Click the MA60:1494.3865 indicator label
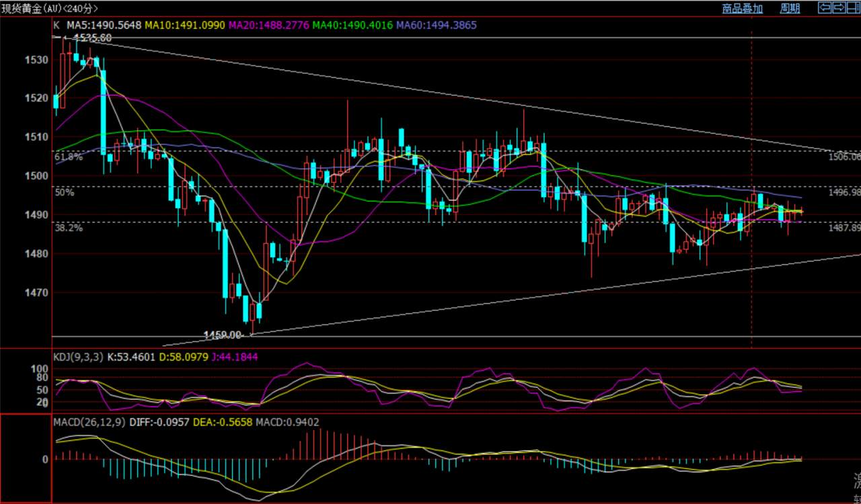The height and width of the screenshot is (504, 861). [437, 25]
